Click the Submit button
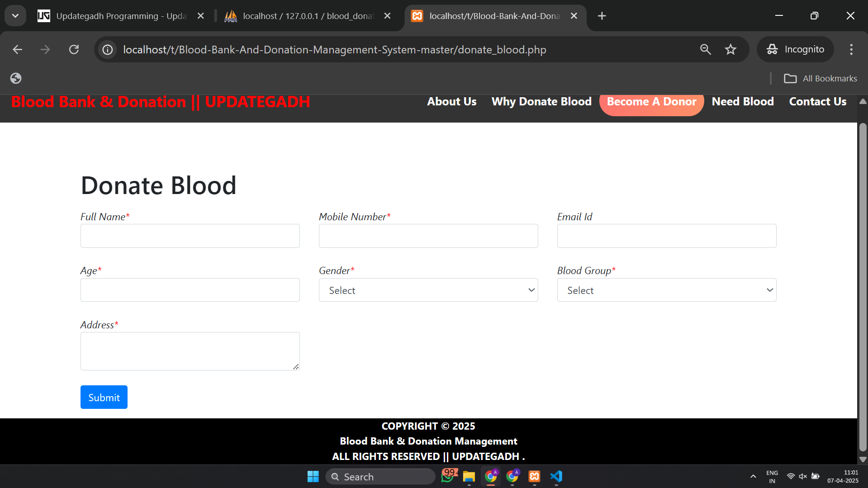The width and height of the screenshot is (868, 488). (104, 397)
